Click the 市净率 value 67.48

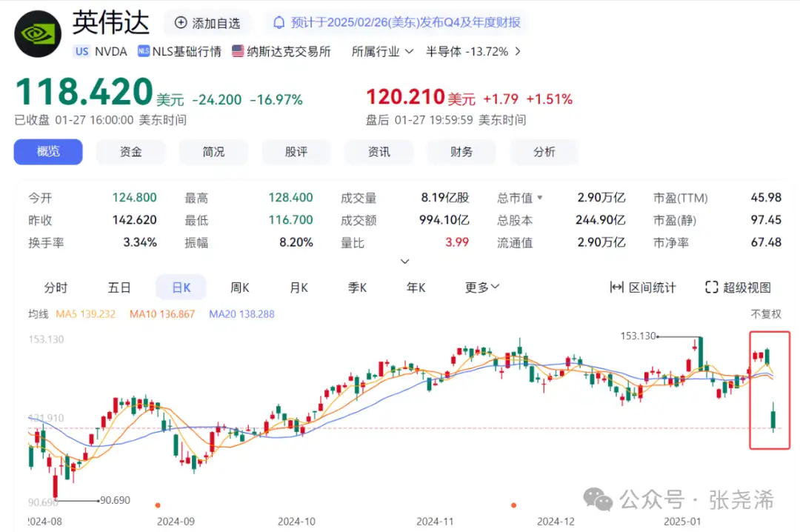tap(766, 242)
